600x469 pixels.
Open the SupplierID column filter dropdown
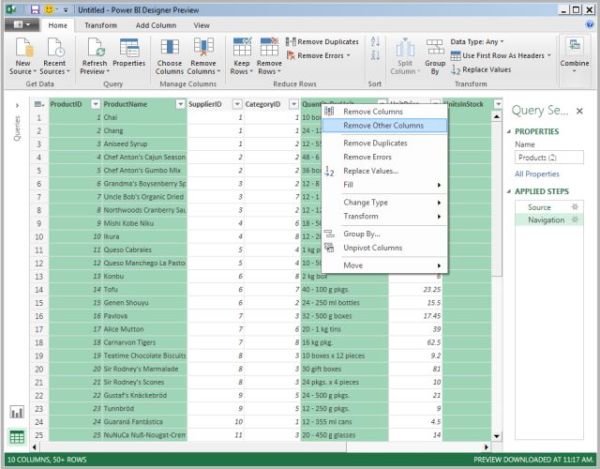[237, 104]
